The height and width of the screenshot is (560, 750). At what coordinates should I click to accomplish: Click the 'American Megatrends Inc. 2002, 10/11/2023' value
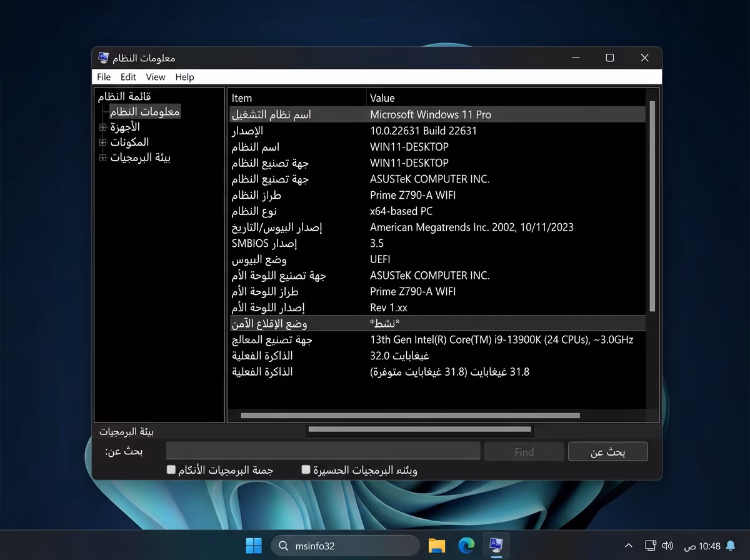pyautogui.click(x=472, y=227)
